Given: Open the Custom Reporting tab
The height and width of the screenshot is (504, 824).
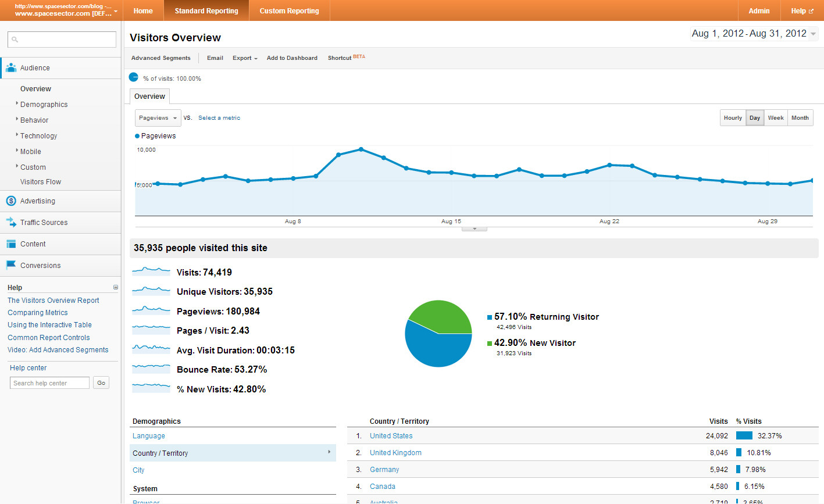Looking at the screenshot, I should click(x=289, y=11).
